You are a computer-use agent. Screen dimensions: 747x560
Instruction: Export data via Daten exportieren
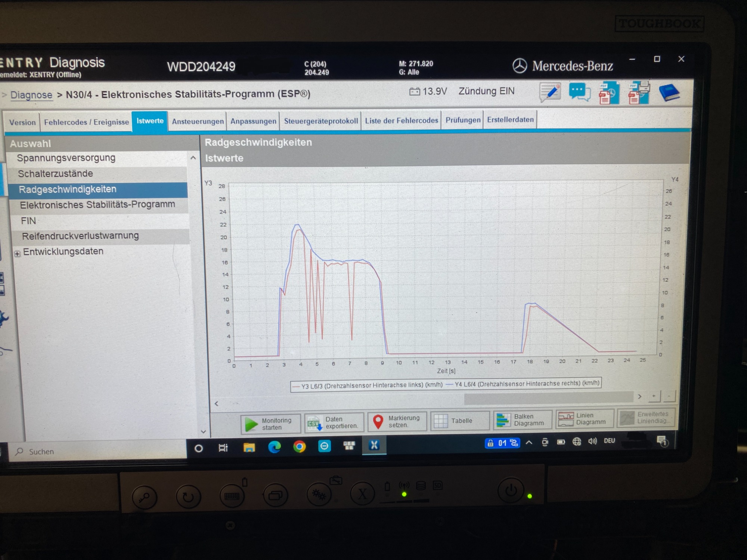tap(334, 423)
